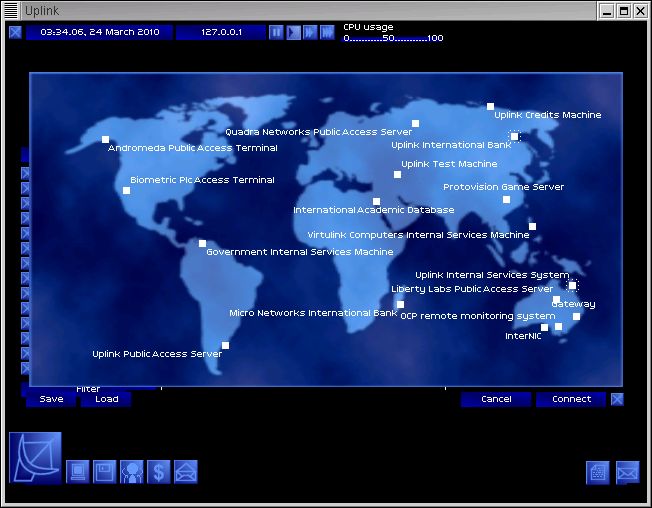Open the satellite dish world map icon
The height and width of the screenshot is (508, 652).
point(35,458)
